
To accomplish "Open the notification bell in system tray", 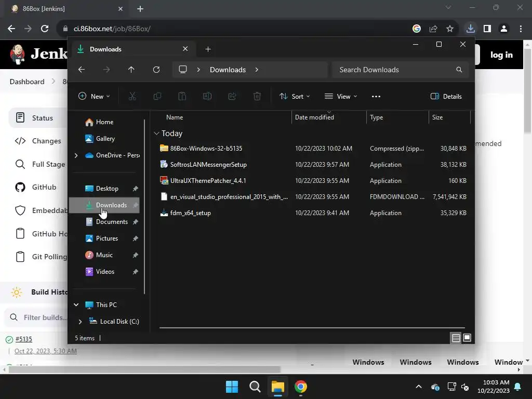I will pyautogui.click(x=518, y=387).
